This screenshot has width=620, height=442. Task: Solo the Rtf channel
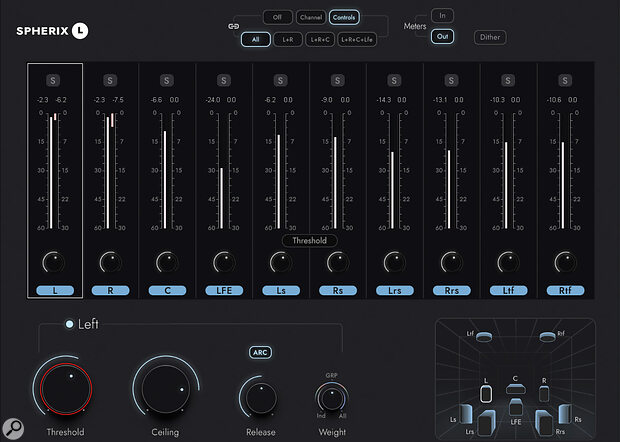[x=565, y=81]
